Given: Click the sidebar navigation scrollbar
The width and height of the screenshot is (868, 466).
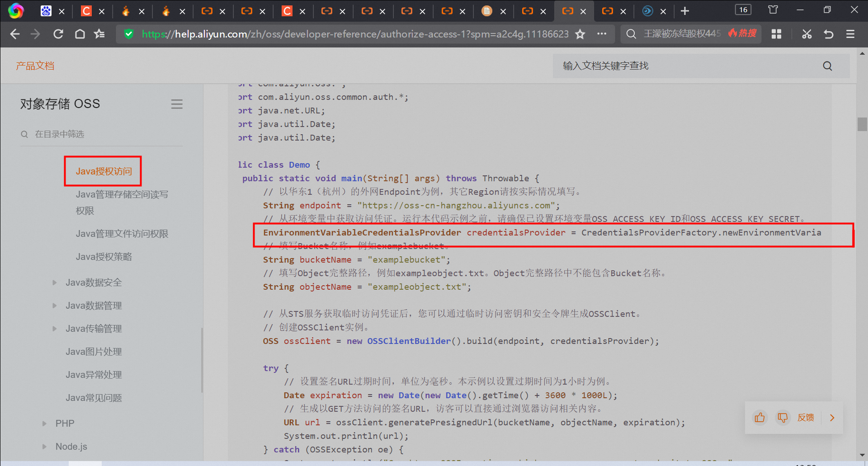Looking at the screenshot, I should coord(202,360).
